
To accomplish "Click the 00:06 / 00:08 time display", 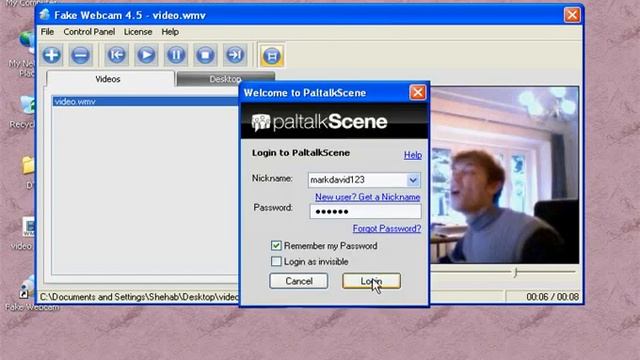I will pos(552,297).
